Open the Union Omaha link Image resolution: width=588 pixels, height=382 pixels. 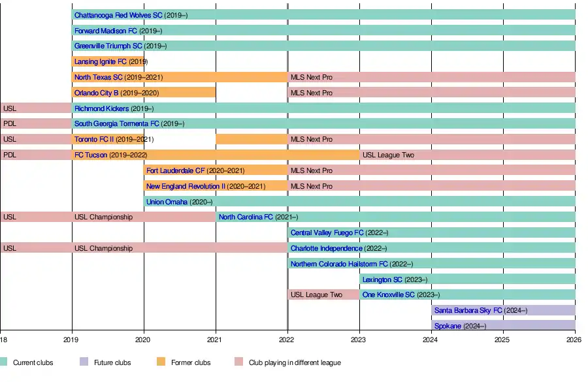point(167,202)
